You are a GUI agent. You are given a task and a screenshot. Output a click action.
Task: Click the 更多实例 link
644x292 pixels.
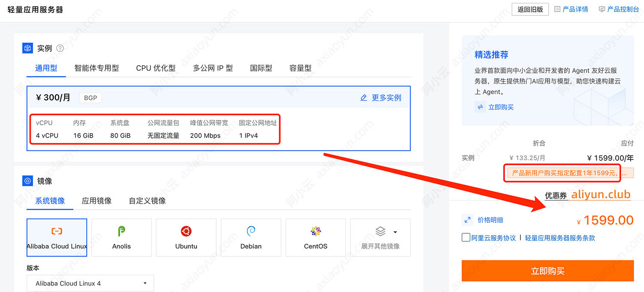pos(386,98)
